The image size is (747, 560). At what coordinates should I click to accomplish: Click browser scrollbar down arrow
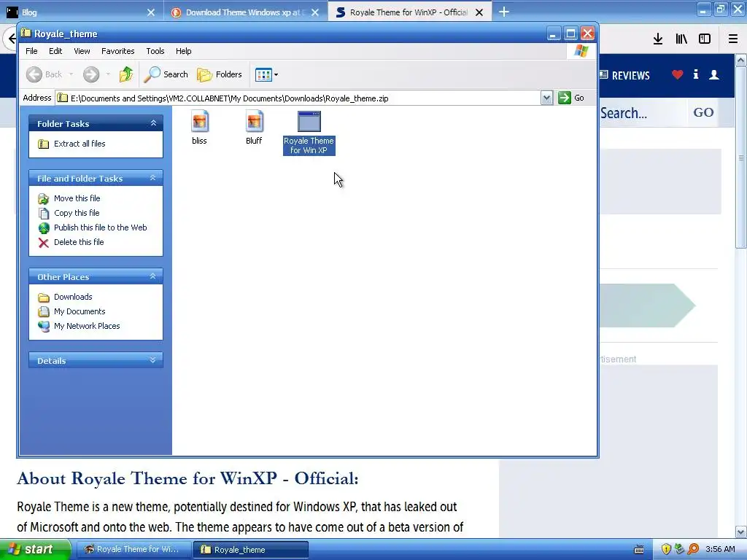(x=741, y=532)
